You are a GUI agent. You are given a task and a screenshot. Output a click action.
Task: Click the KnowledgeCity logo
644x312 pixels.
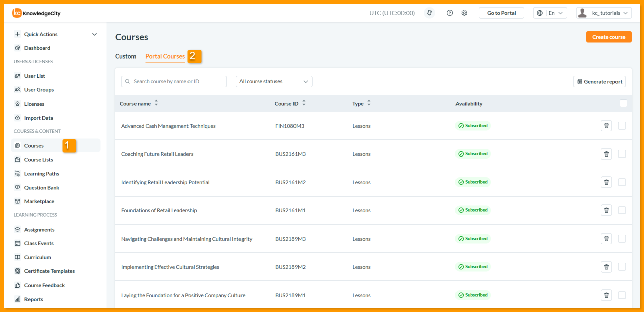(x=37, y=13)
